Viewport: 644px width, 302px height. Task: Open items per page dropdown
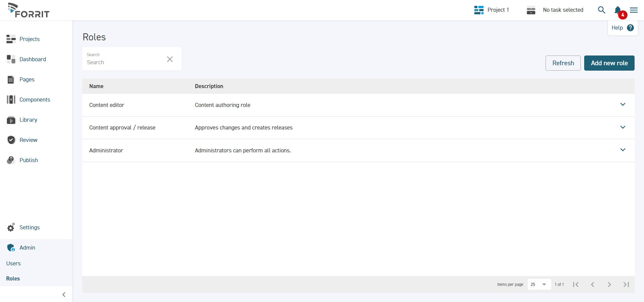coord(539,285)
